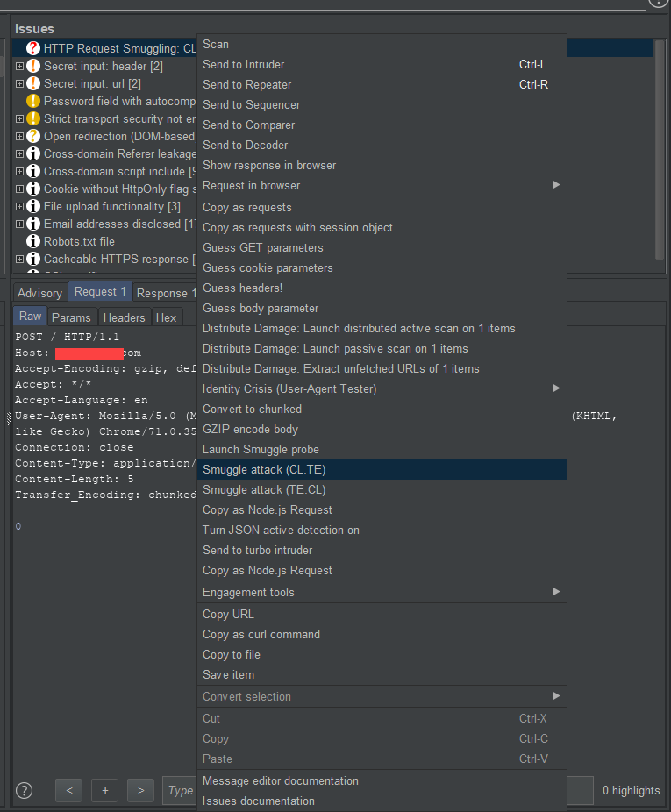The height and width of the screenshot is (812, 671).
Task: Select Copy URL from the context menu
Action: pyautogui.click(x=227, y=614)
